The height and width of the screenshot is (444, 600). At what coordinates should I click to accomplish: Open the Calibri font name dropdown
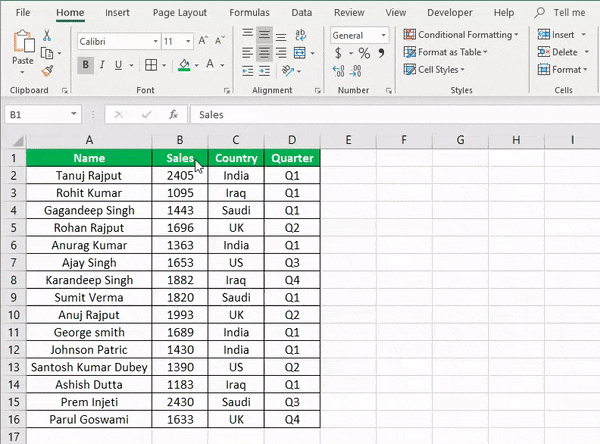point(155,41)
